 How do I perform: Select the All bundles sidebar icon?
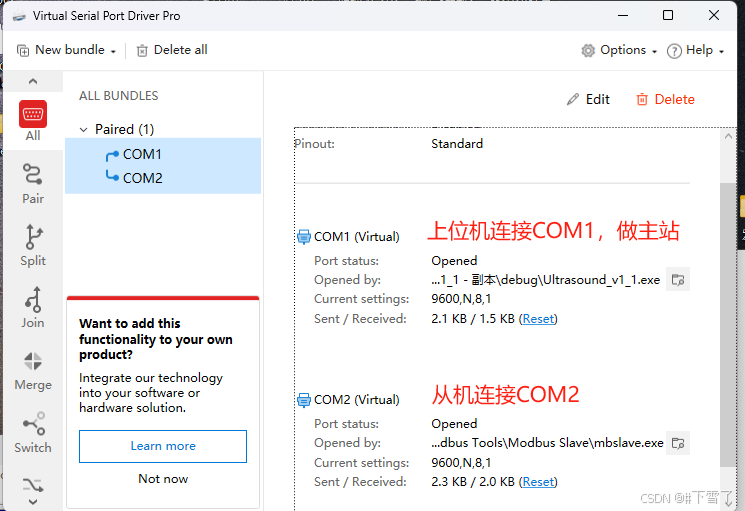(x=33, y=121)
